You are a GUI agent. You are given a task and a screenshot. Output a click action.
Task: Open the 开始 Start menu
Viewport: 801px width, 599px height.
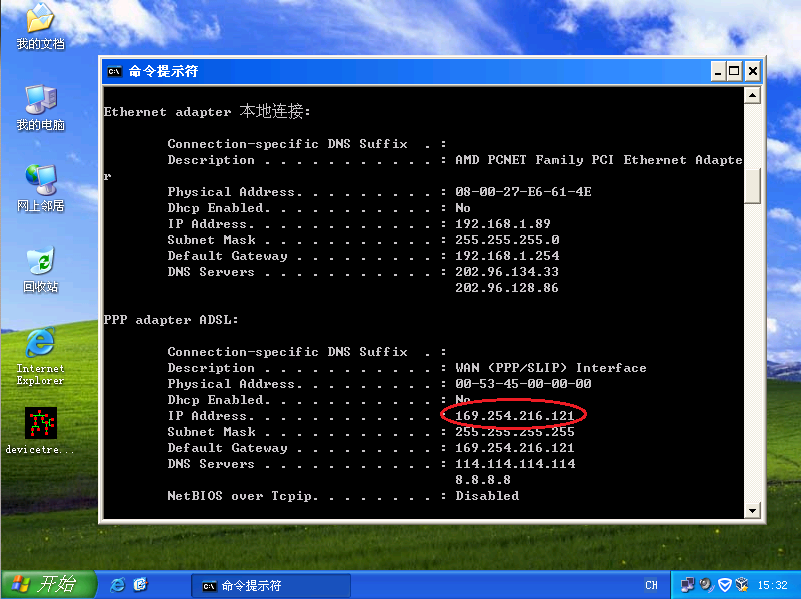point(49,584)
